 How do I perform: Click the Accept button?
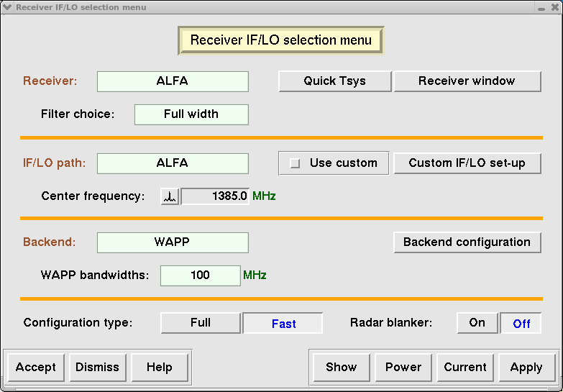36,368
